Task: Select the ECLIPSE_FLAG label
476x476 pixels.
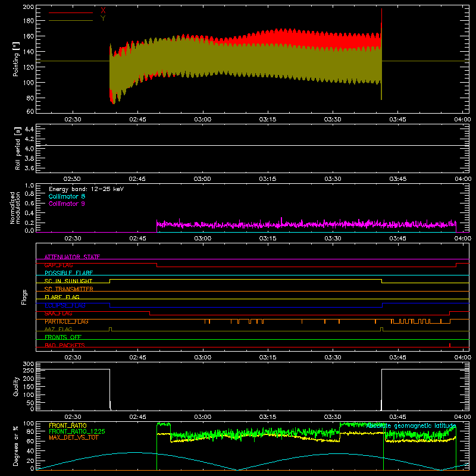Action: pyautogui.click(x=65, y=305)
